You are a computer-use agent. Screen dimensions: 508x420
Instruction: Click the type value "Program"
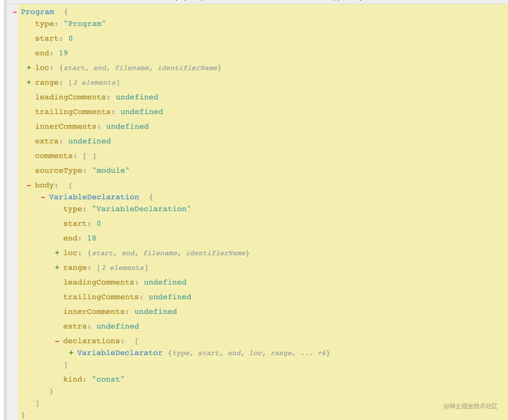coord(85,24)
